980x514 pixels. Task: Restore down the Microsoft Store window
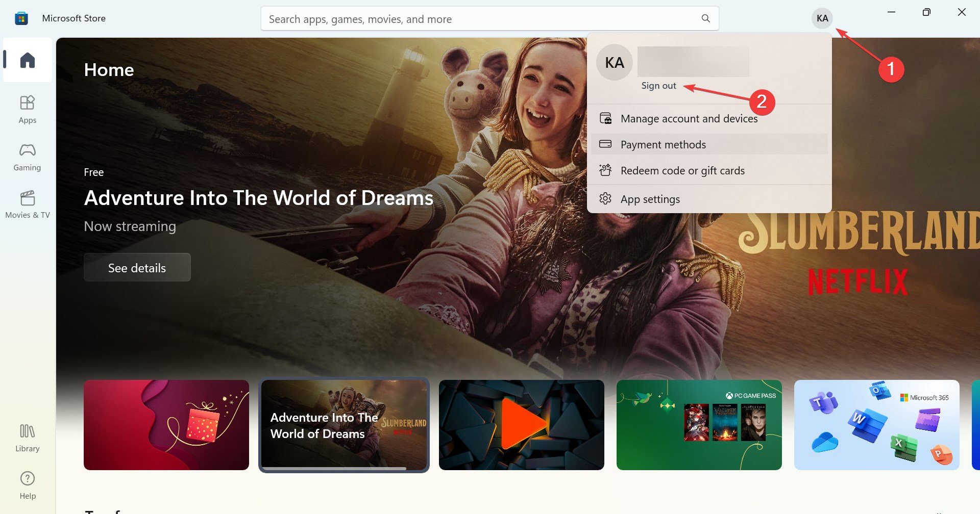click(926, 12)
